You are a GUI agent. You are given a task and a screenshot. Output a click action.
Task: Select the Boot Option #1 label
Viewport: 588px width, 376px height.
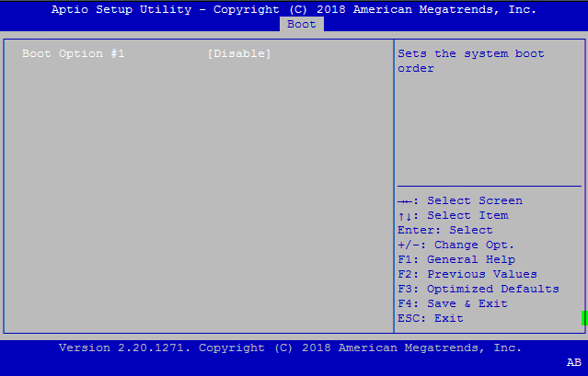point(73,54)
